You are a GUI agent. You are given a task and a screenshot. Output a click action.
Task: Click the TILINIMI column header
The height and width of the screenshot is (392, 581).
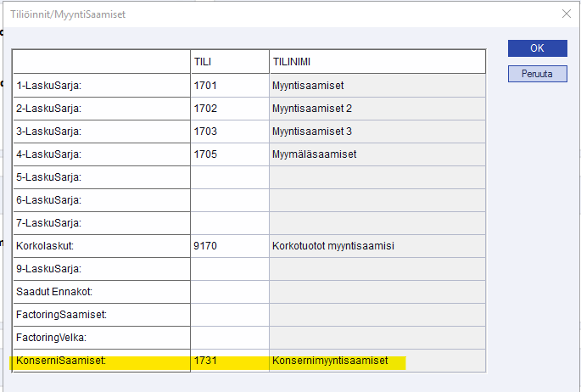pos(377,62)
